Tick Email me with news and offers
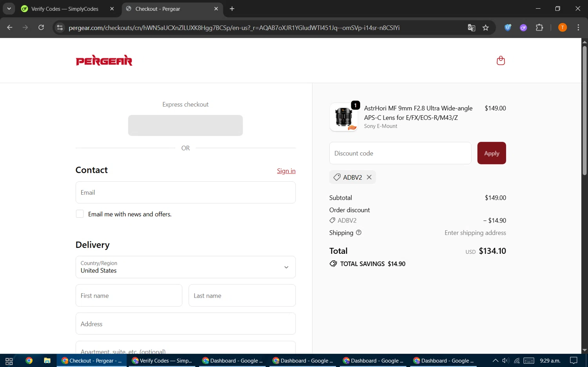588x367 pixels. click(80, 214)
